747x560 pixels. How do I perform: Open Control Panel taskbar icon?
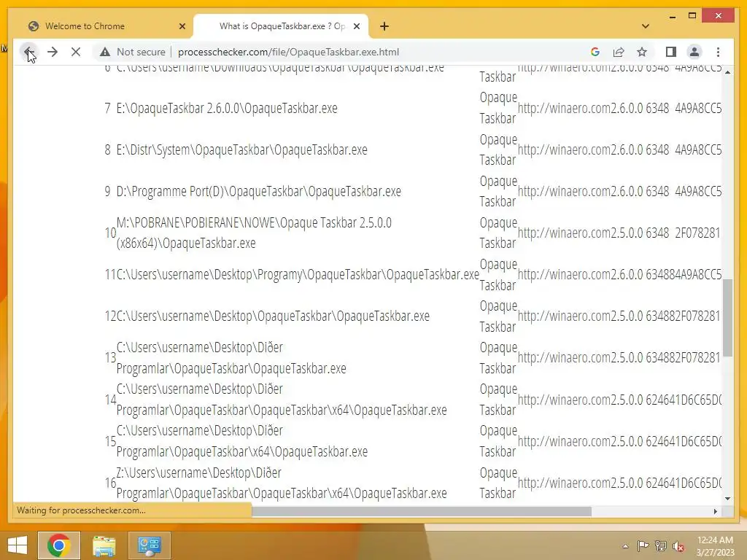point(149,545)
